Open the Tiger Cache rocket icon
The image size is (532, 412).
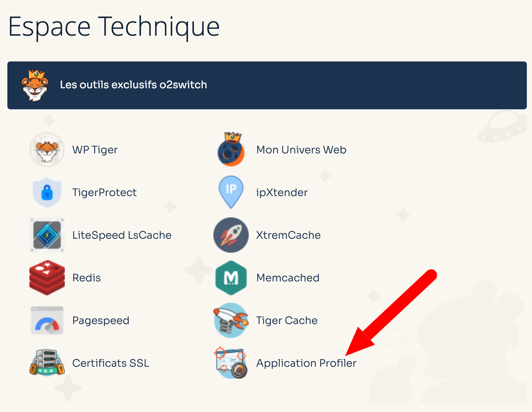pos(231,320)
